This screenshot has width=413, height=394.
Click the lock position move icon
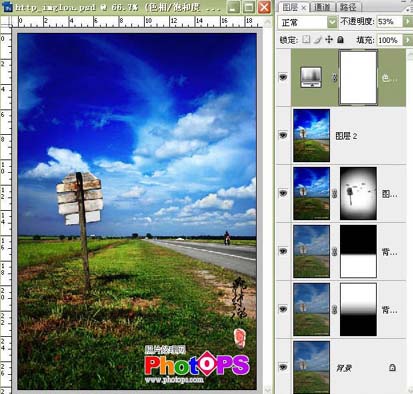(x=329, y=40)
